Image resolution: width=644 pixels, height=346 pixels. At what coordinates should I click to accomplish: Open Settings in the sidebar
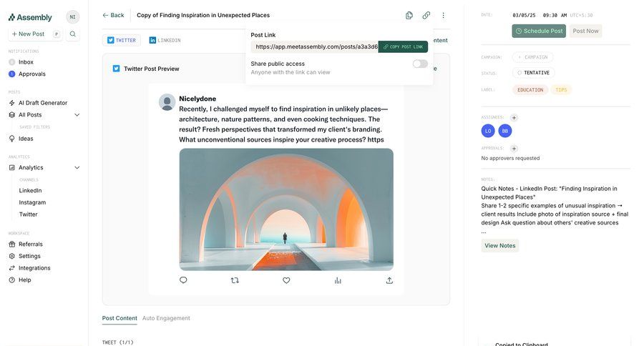point(29,256)
